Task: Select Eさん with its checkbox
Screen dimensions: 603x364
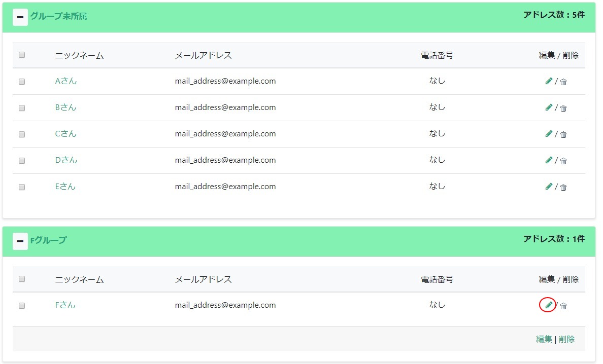Action: pos(22,187)
